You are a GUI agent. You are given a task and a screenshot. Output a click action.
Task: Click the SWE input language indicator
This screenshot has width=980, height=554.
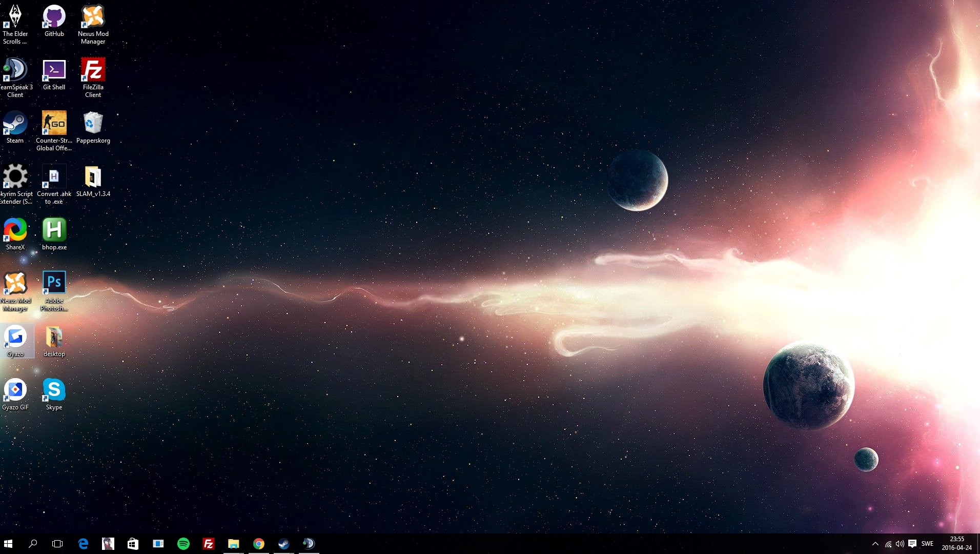[x=927, y=544]
